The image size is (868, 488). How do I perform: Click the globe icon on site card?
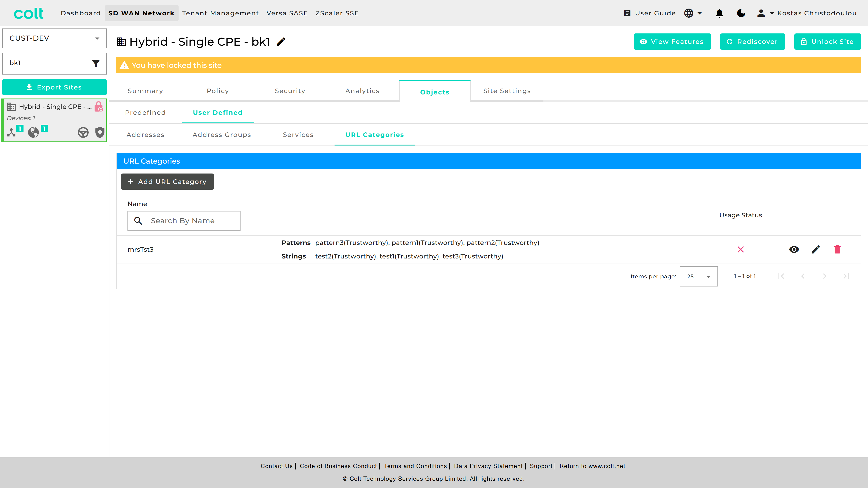pyautogui.click(x=33, y=132)
